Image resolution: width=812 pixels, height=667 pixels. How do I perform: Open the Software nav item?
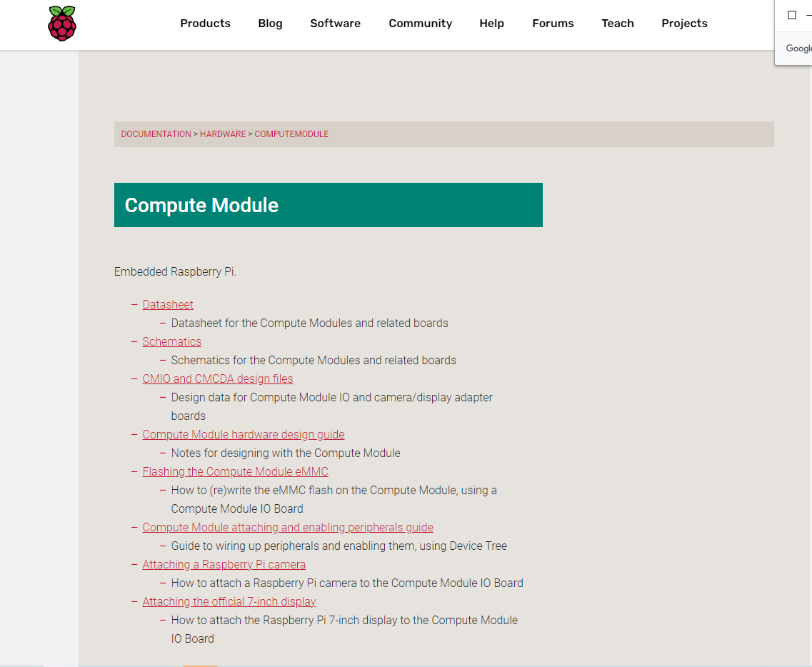(335, 24)
